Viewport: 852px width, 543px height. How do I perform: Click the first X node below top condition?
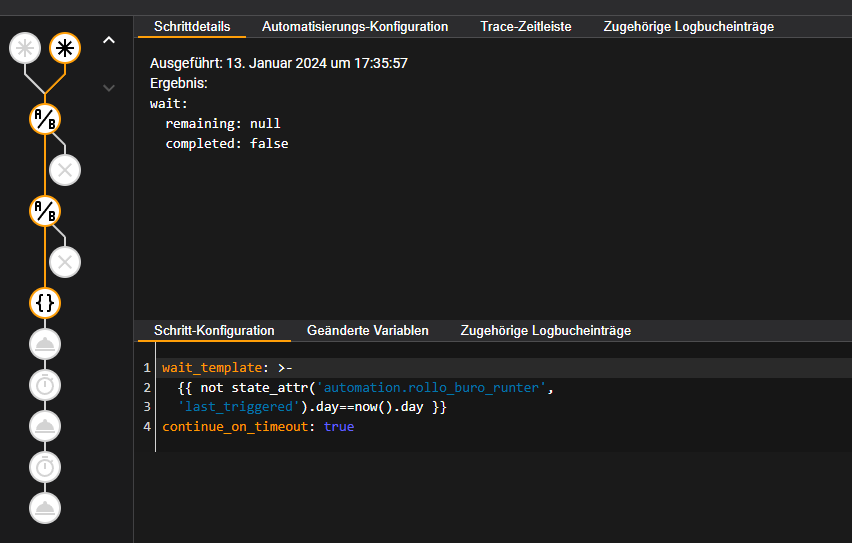(65, 170)
